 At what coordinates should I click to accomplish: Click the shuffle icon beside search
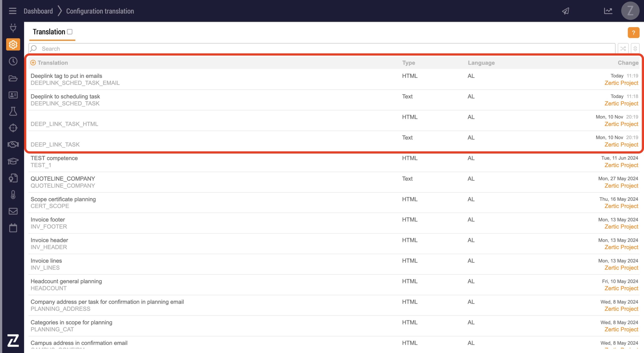623,48
